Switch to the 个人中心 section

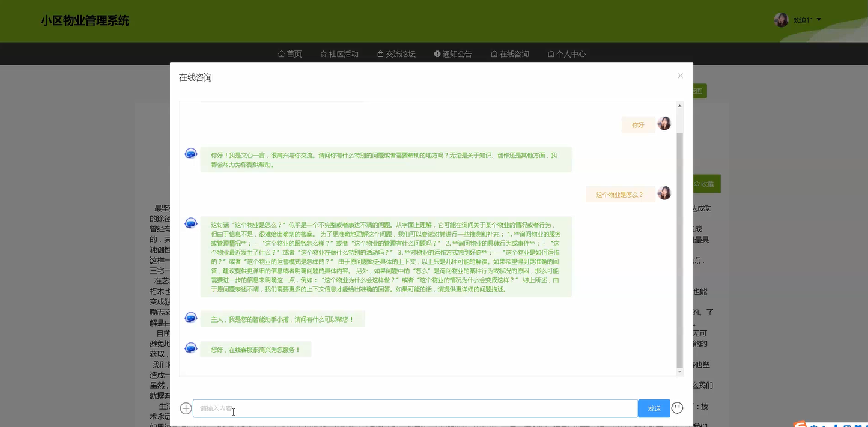[x=566, y=53]
